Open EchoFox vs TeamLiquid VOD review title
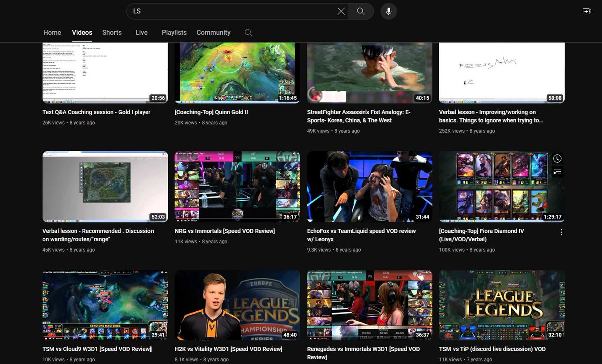Viewport: 602px width, 364px height. (361, 235)
